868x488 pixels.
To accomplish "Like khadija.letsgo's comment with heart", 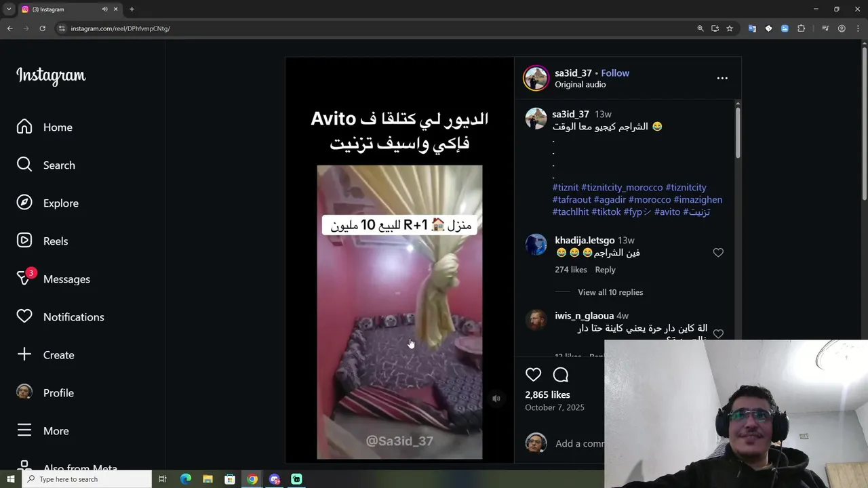I will [x=718, y=253].
